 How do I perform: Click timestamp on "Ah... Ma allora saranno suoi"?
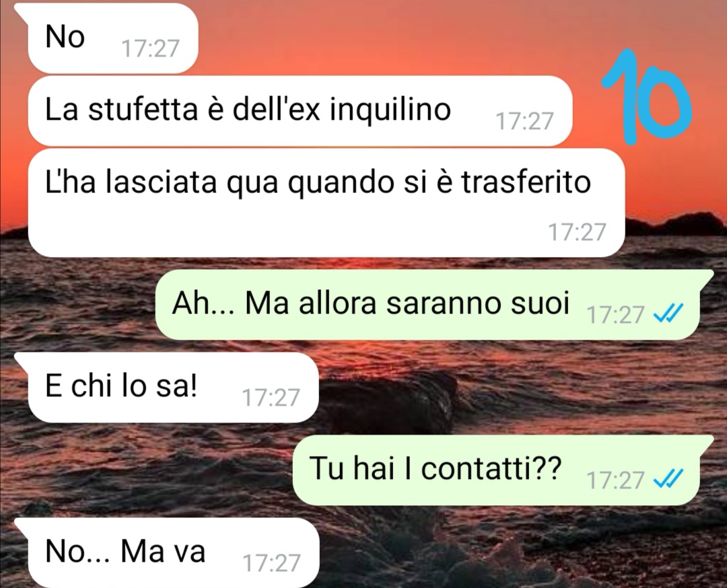pos(616,315)
